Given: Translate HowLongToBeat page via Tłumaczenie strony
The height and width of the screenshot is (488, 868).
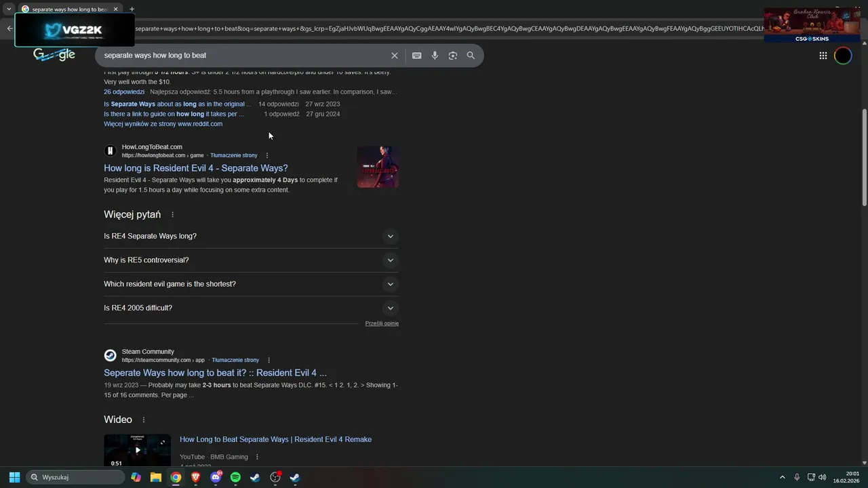Looking at the screenshot, I should pos(234,156).
